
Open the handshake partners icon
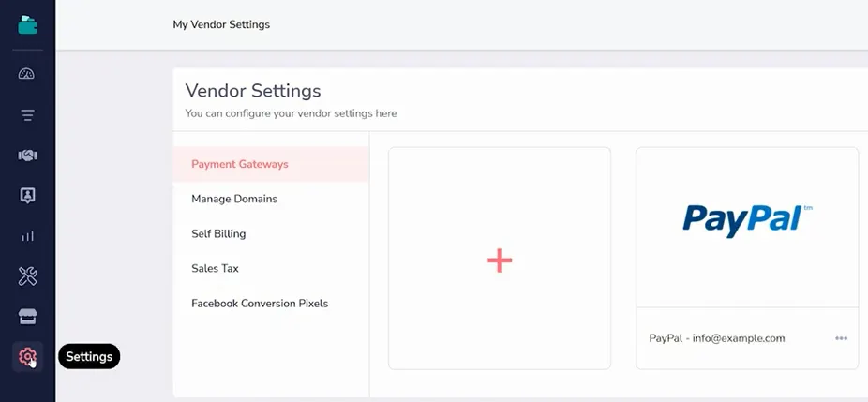(x=28, y=156)
